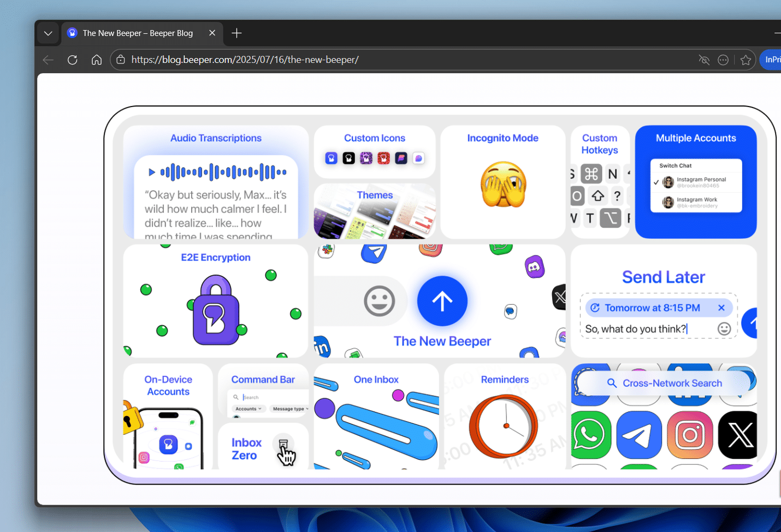This screenshot has width=781, height=532.
Task: Click the "Multiple Accounts" heading
Action: click(x=696, y=138)
